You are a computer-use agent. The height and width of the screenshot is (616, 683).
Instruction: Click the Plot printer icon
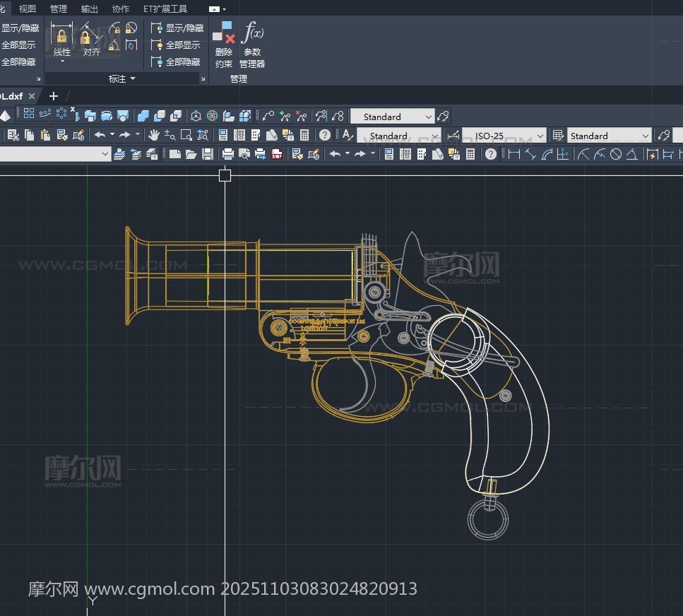[x=227, y=154]
